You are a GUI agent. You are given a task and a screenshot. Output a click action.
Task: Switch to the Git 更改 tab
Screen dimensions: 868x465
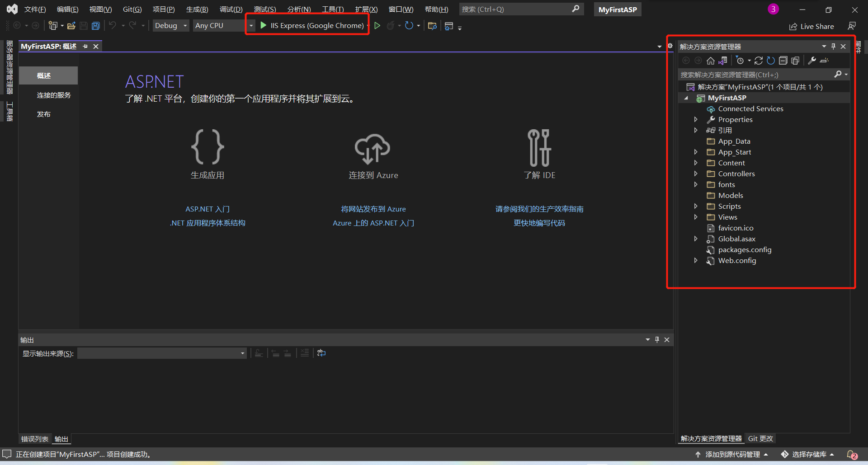click(760, 438)
